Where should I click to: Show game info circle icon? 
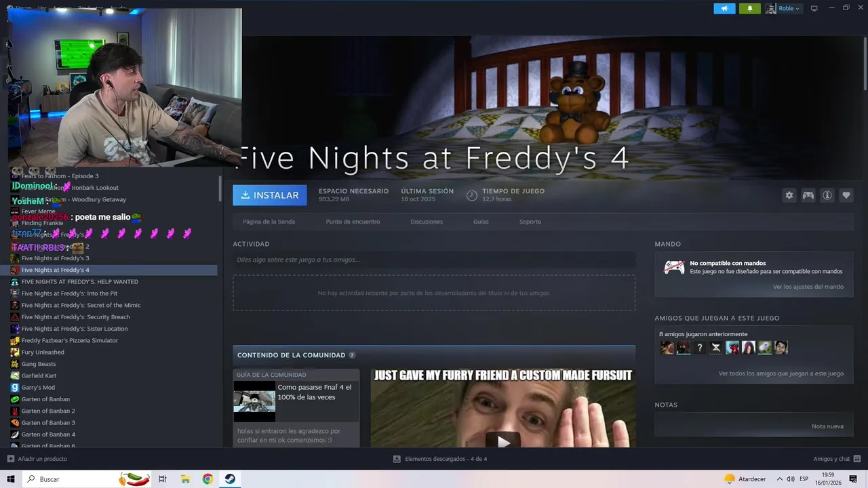pos(827,195)
